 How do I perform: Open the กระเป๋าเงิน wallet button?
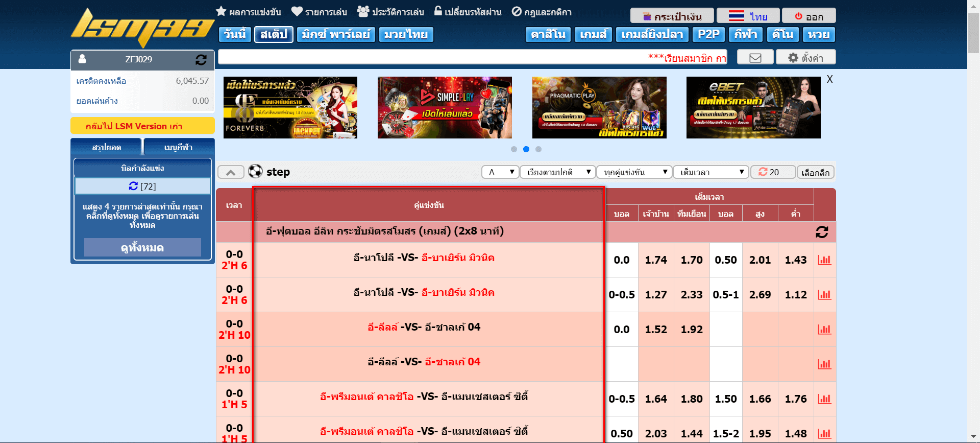tap(672, 16)
